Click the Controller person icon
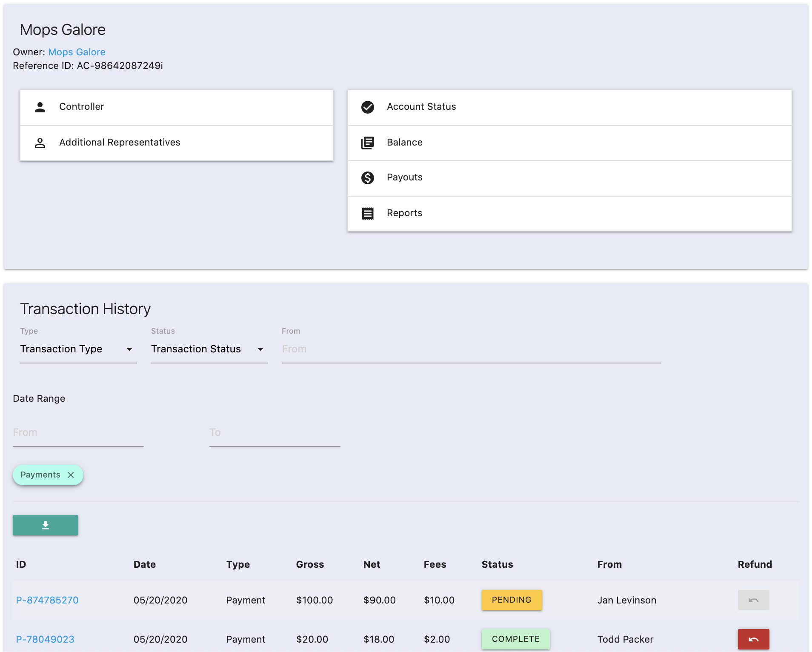Image resolution: width=812 pixels, height=652 pixels. [x=40, y=107]
